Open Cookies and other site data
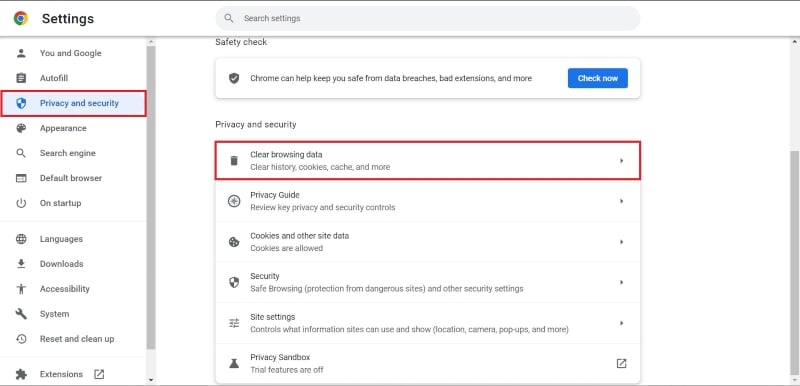This screenshot has height=386, width=800. click(428, 242)
